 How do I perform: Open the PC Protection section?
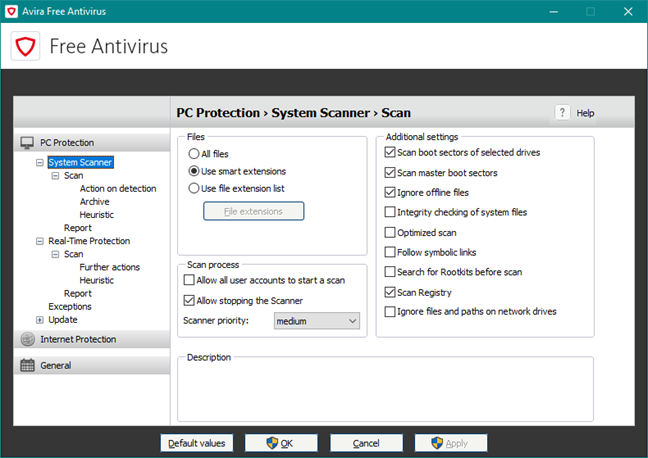[x=92, y=143]
